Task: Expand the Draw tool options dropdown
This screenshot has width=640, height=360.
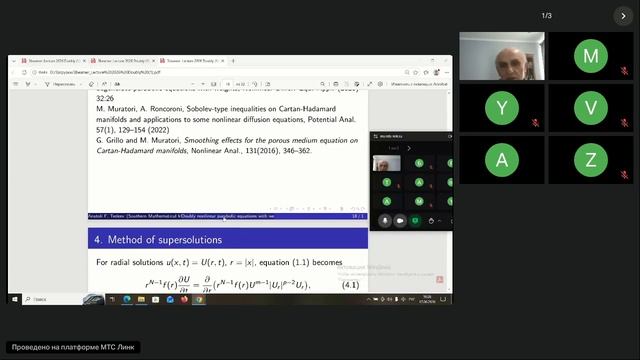Action: (81, 84)
